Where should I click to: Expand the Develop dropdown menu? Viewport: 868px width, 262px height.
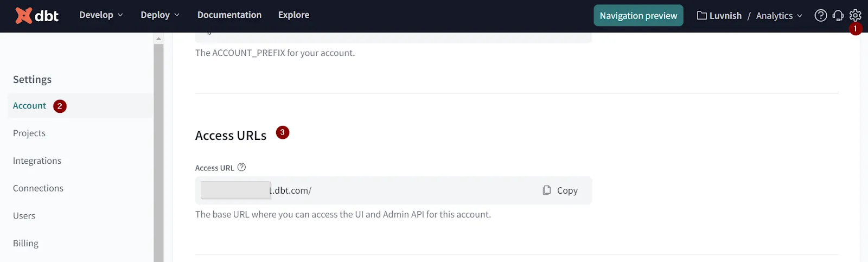101,15
